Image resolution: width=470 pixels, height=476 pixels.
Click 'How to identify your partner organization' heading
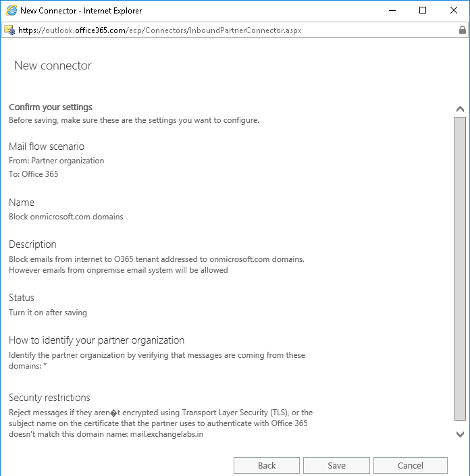point(97,340)
